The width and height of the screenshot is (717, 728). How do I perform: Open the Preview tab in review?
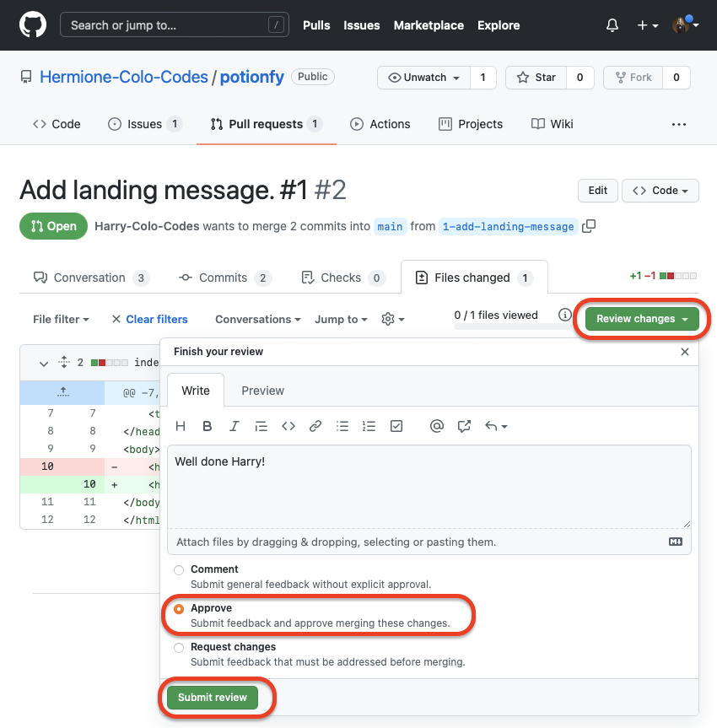coord(262,391)
